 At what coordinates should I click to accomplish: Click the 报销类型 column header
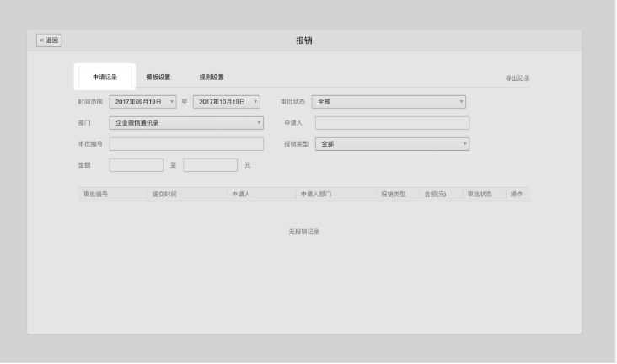393,195
